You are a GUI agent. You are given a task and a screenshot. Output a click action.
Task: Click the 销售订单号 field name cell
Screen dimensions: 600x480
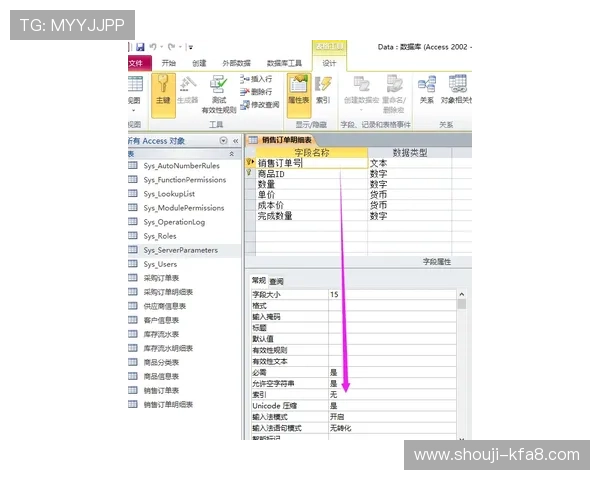(x=311, y=163)
